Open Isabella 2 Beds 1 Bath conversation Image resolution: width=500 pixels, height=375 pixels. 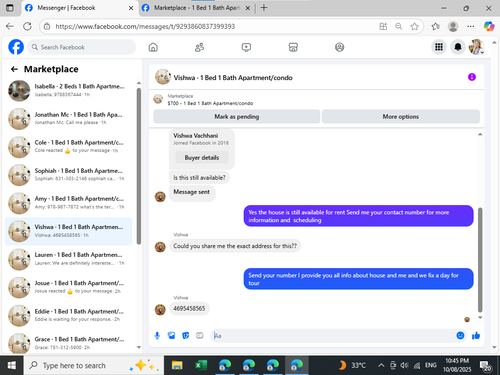pos(69,90)
